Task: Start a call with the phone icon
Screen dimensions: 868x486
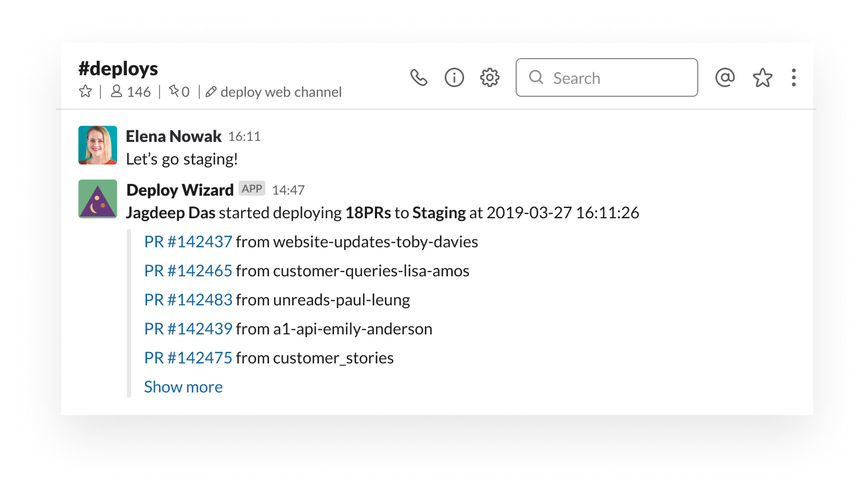Action: click(x=419, y=78)
